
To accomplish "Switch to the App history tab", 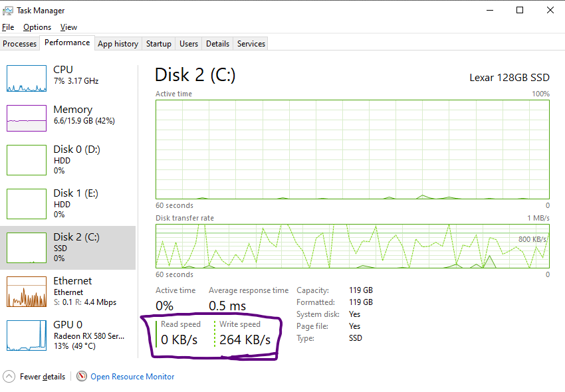I will pyautogui.click(x=118, y=44).
